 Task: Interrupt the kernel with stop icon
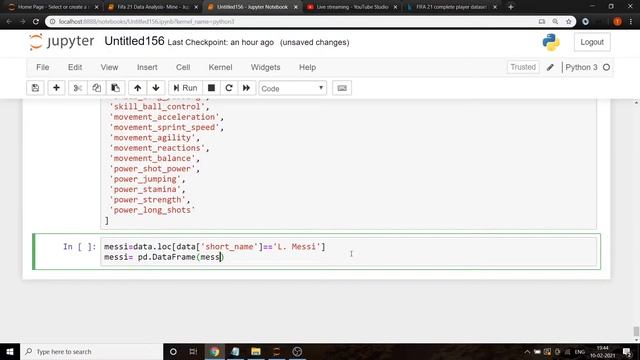tap(211, 88)
